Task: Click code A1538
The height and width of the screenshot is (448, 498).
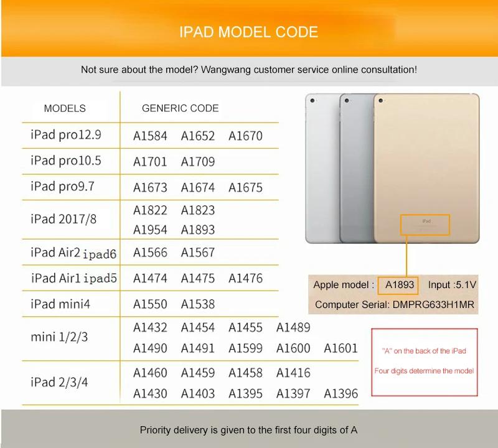Action: (197, 304)
